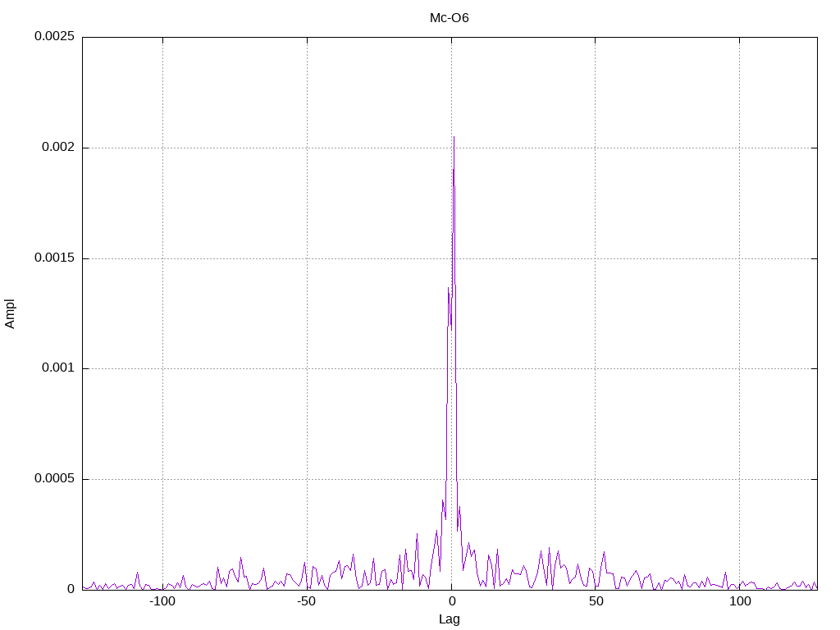The height and width of the screenshot is (630, 840).
Task: Click the 0.001 y-axis tick label
Action: click(x=58, y=367)
